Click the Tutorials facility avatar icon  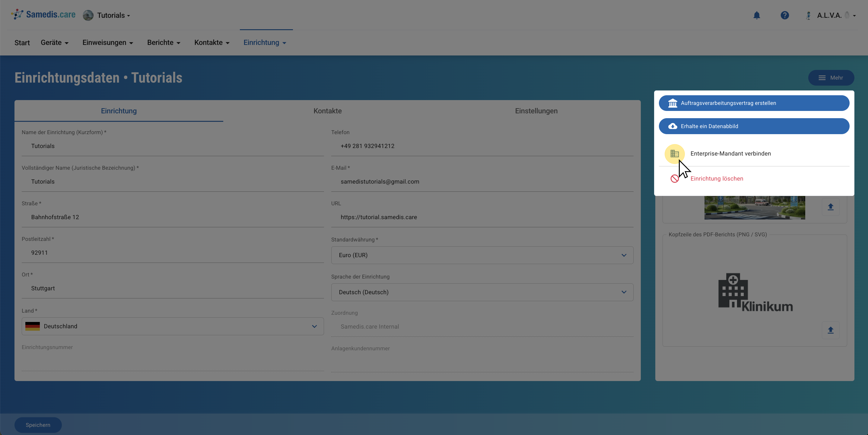(88, 15)
